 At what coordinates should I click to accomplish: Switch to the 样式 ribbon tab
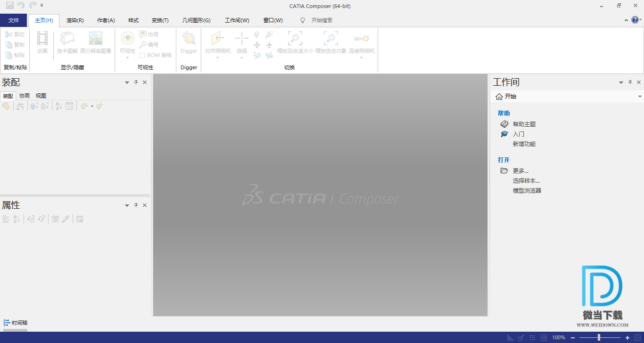(133, 20)
